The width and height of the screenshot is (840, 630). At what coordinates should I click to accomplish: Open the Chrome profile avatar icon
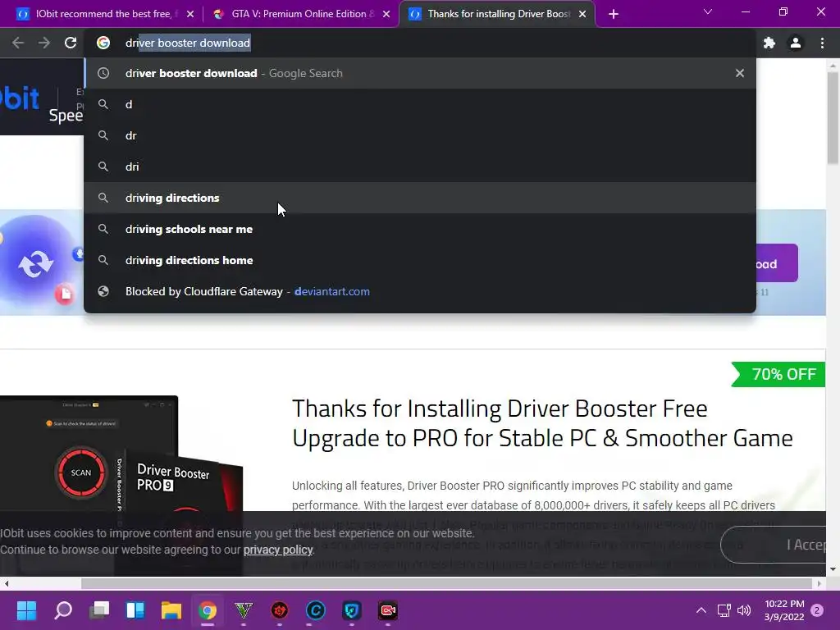pyautogui.click(x=796, y=43)
